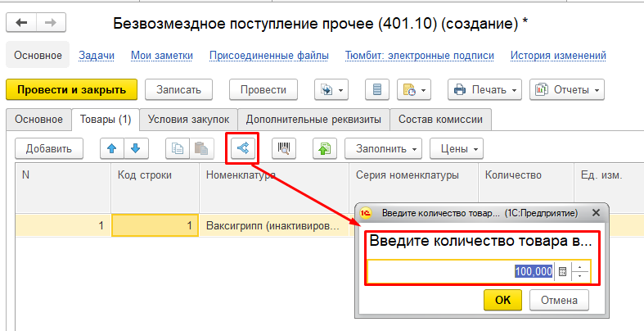Screen dimensions: 644x331
Task: Open the Присоединенные файлы link
Action: (x=268, y=56)
